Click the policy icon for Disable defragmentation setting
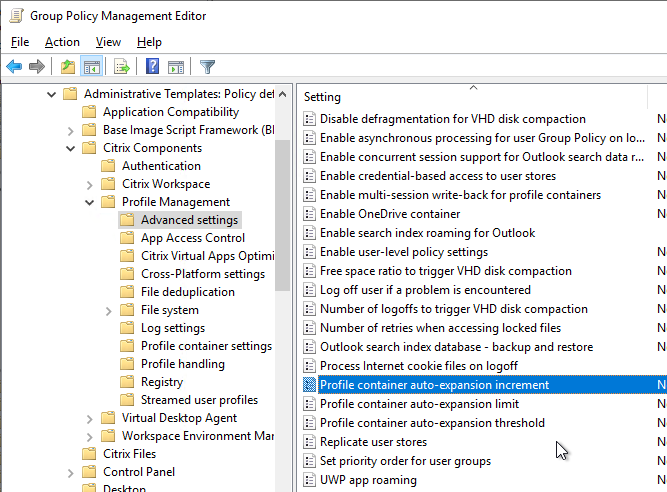This screenshot has width=667, height=492. [x=309, y=119]
